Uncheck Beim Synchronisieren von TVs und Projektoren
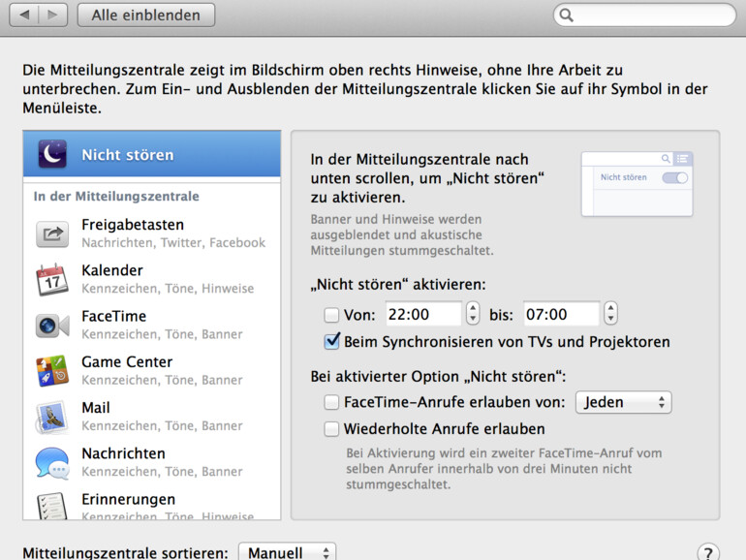The image size is (746, 560). (x=331, y=342)
